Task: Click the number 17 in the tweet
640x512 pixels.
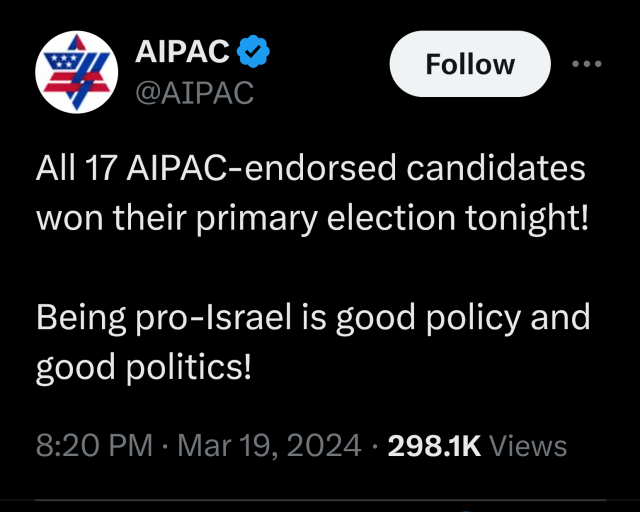Action: click(101, 169)
